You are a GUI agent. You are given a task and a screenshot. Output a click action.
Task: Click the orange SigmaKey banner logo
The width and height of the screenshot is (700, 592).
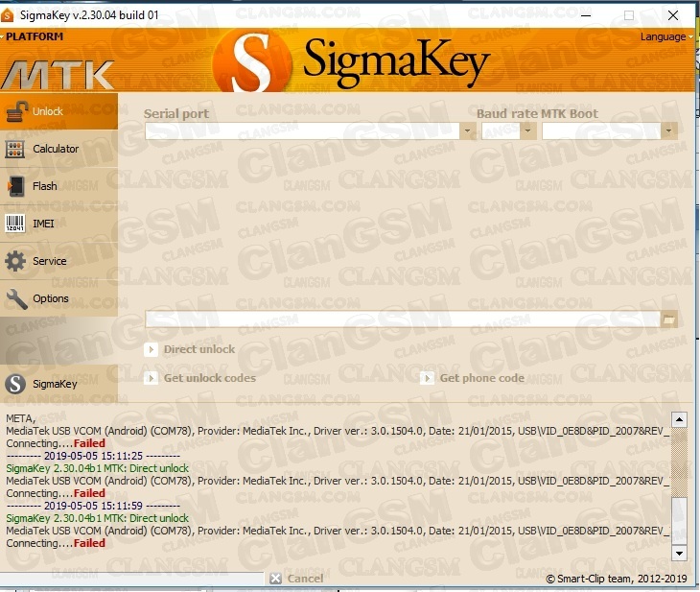350,61
